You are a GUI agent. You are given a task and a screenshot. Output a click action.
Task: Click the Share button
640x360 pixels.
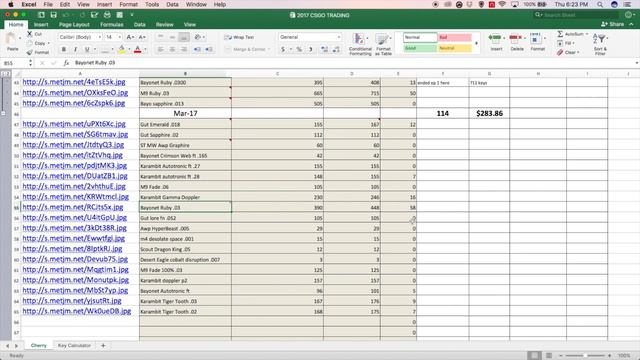612,24
